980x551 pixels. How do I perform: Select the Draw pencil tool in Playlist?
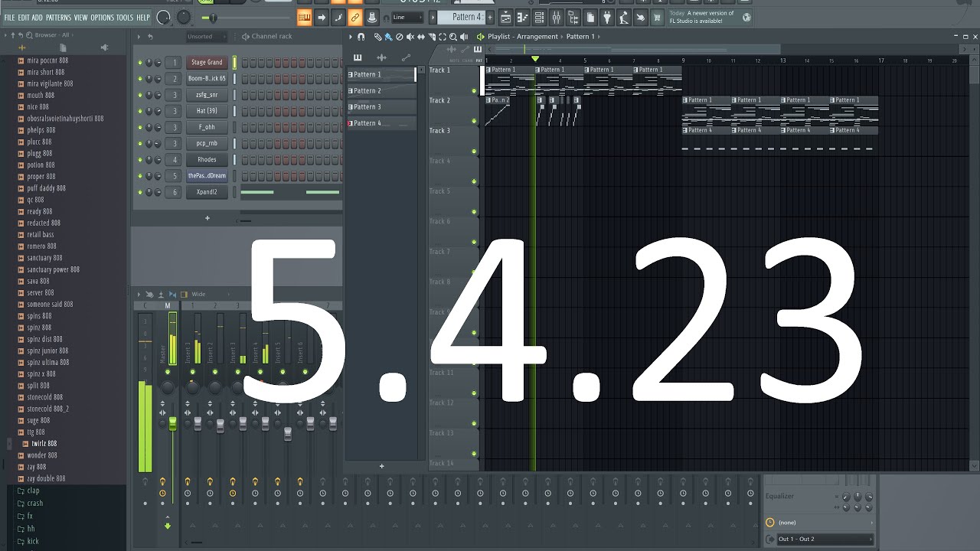click(x=377, y=36)
